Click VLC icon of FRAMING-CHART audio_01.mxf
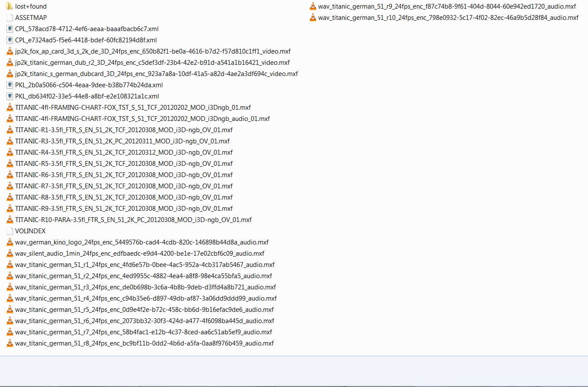The height and width of the screenshot is (387, 588). click(x=10, y=119)
